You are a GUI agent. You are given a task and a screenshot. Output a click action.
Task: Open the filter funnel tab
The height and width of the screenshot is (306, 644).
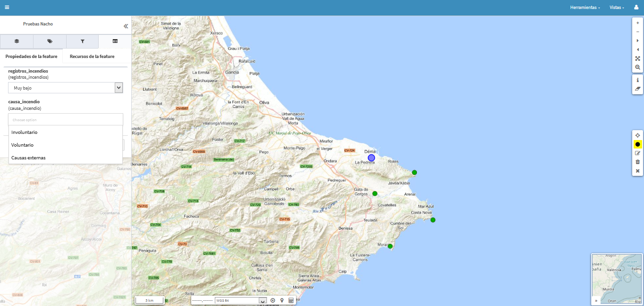82,41
